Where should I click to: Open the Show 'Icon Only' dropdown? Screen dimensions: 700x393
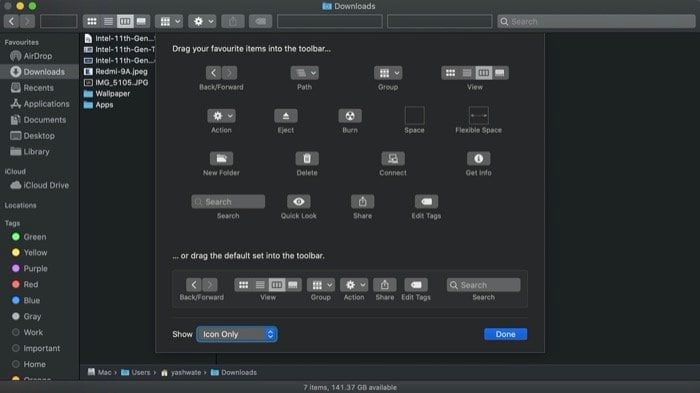tap(237, 334)
